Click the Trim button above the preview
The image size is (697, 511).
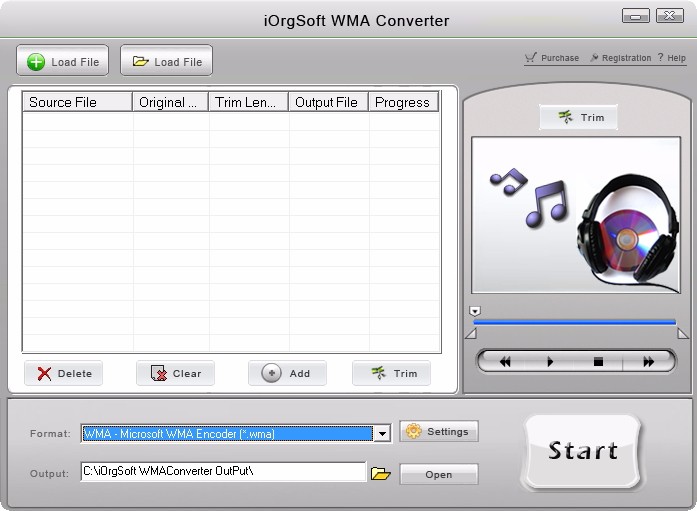coord(578,117)
